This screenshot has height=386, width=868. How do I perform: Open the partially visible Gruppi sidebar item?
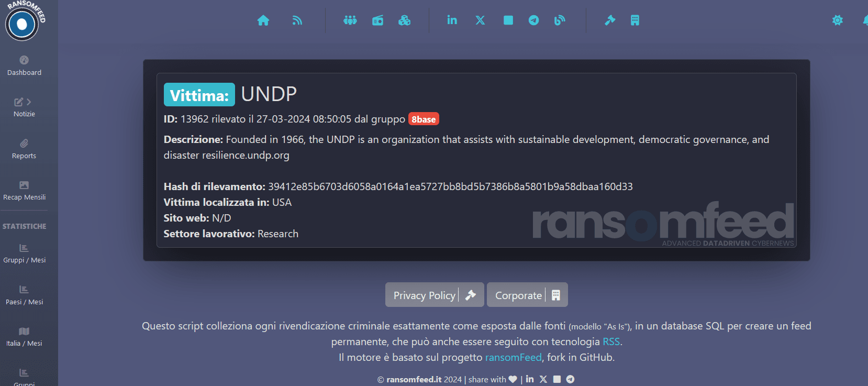coord(24,377)
